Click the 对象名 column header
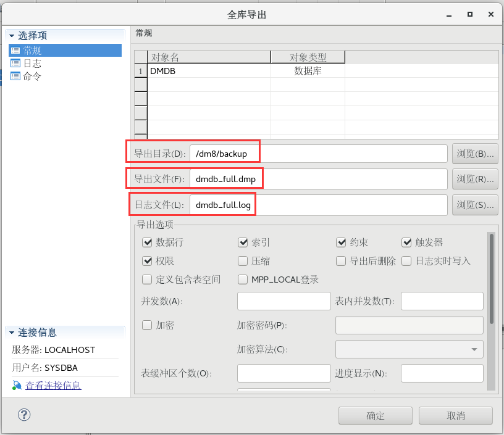Image resolution: width=504 pixels, height=435 pixels. 209,57
